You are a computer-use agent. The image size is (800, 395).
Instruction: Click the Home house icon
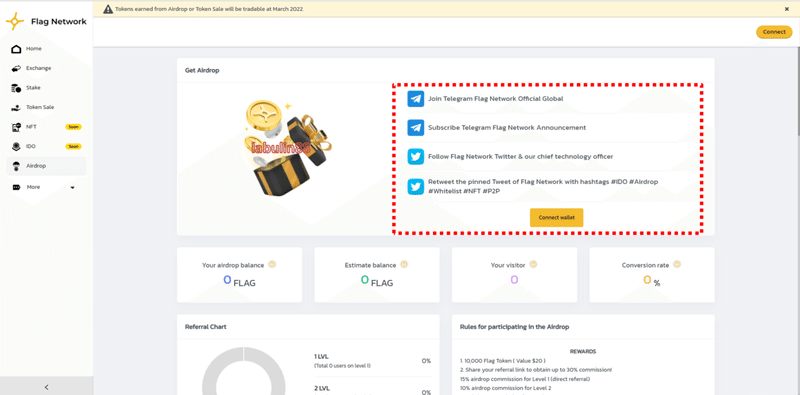(16, 49)
